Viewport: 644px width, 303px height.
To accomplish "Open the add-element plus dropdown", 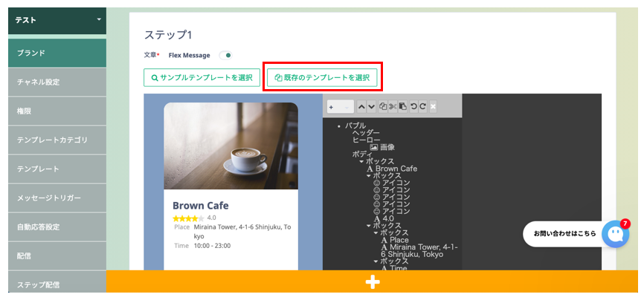I will point(341,107).
